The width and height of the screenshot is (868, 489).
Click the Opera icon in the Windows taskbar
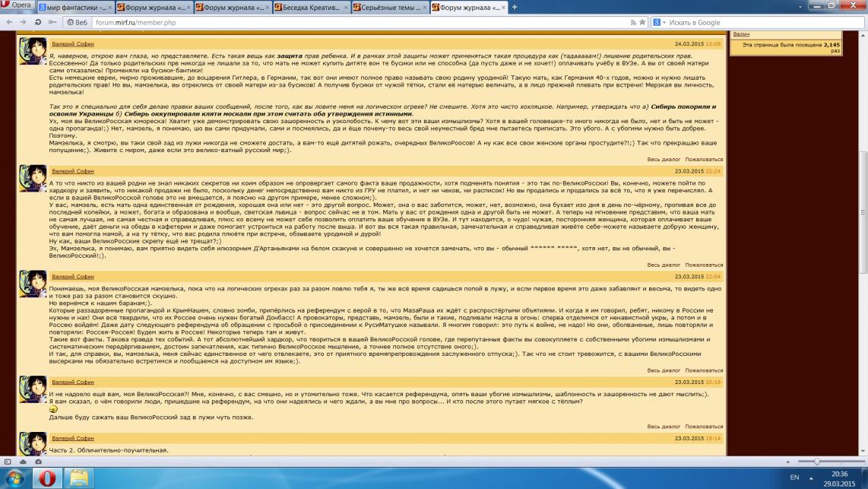[46, 478]
